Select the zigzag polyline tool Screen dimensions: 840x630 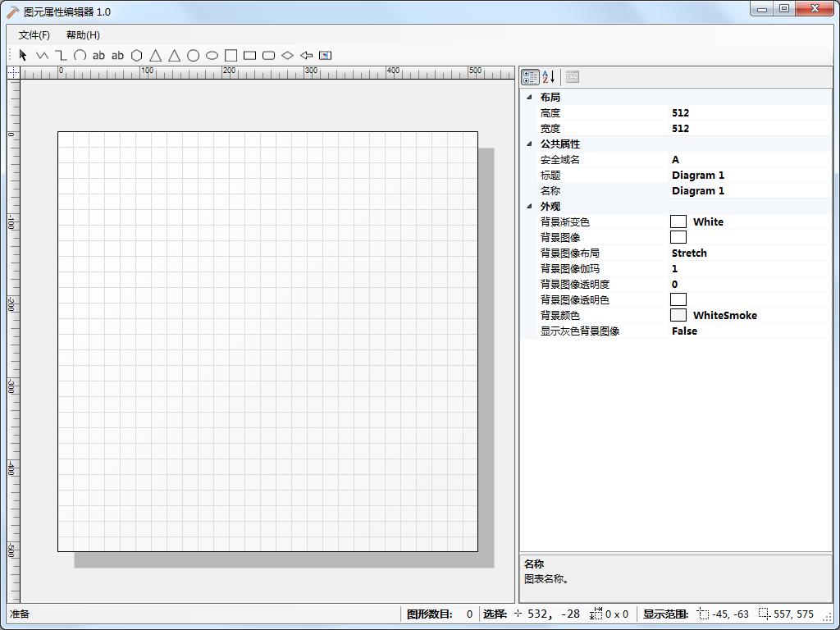tap(42, 55)
